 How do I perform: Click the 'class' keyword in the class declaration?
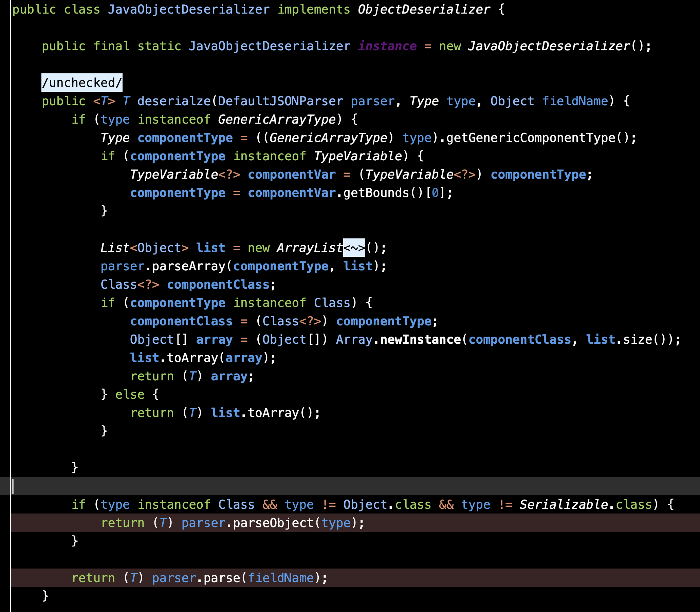tap(82, 9)
